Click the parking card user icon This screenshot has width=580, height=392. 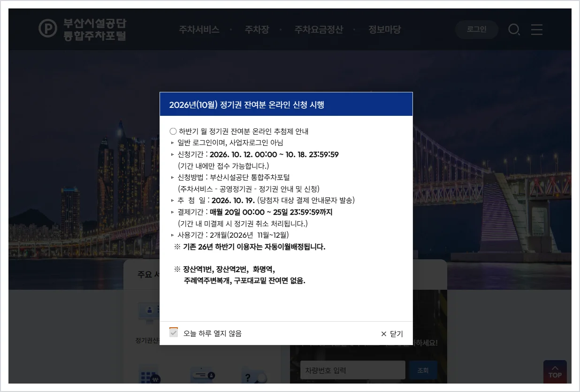point(202,376)
